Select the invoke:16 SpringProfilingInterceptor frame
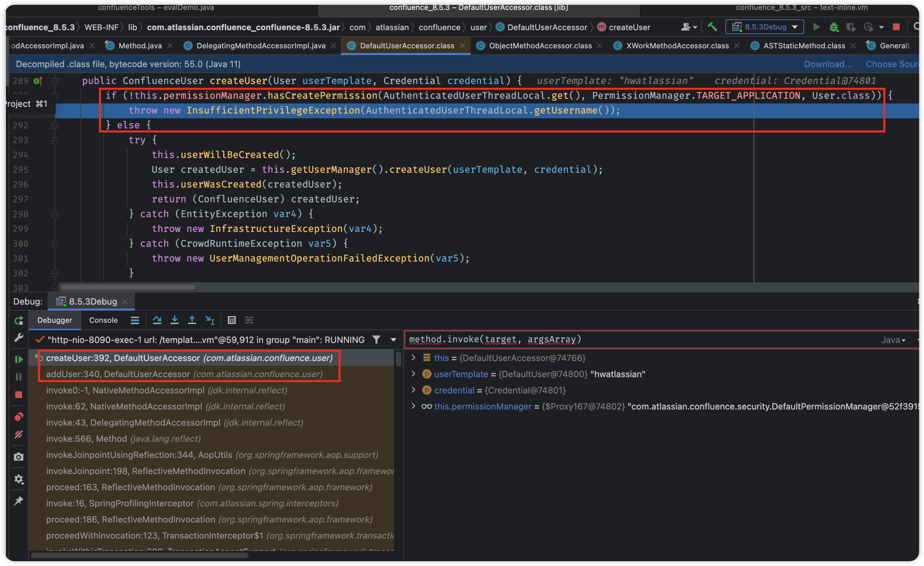Viewport: 924px width, 566px height. coord(211,503)
